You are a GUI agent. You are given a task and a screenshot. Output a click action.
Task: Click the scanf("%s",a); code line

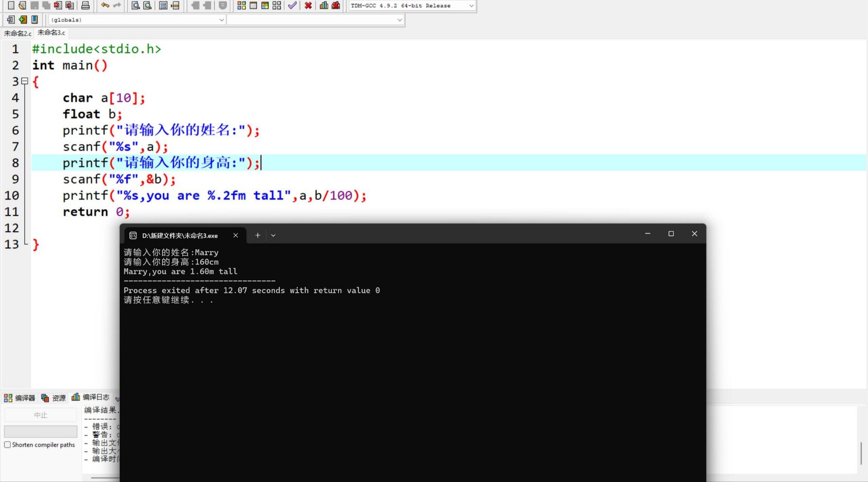[115, 146]
